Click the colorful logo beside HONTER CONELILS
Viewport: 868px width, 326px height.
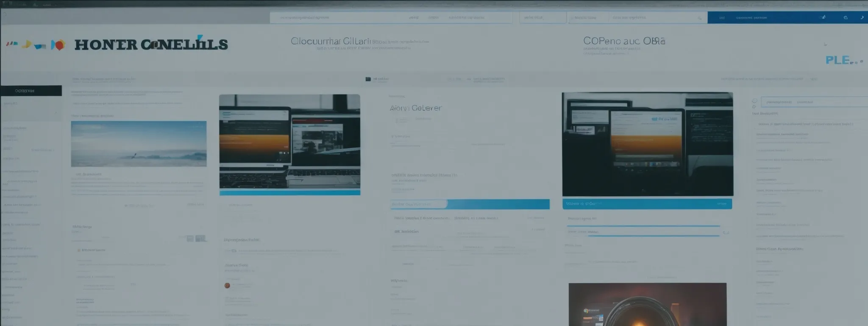click(36, 45)
